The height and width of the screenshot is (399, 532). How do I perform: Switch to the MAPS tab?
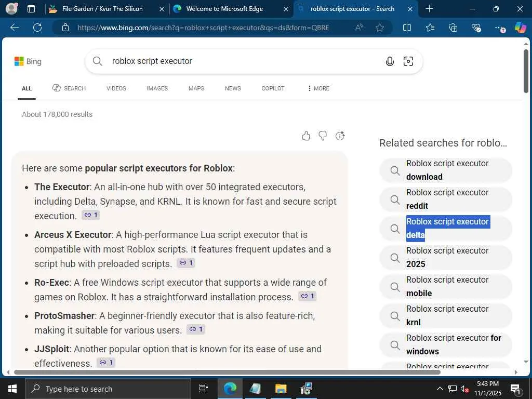point(196,88)
